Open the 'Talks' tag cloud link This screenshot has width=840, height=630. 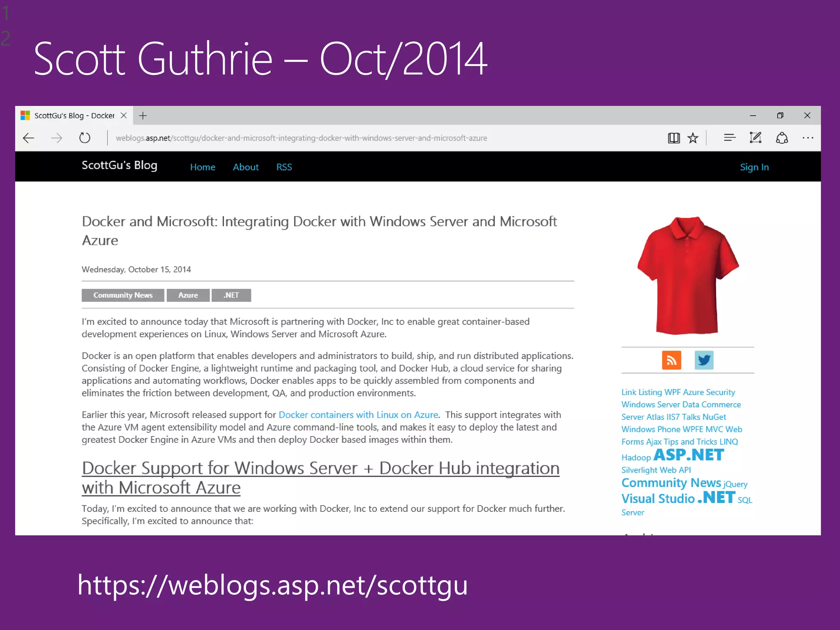[x=691, y=417]
